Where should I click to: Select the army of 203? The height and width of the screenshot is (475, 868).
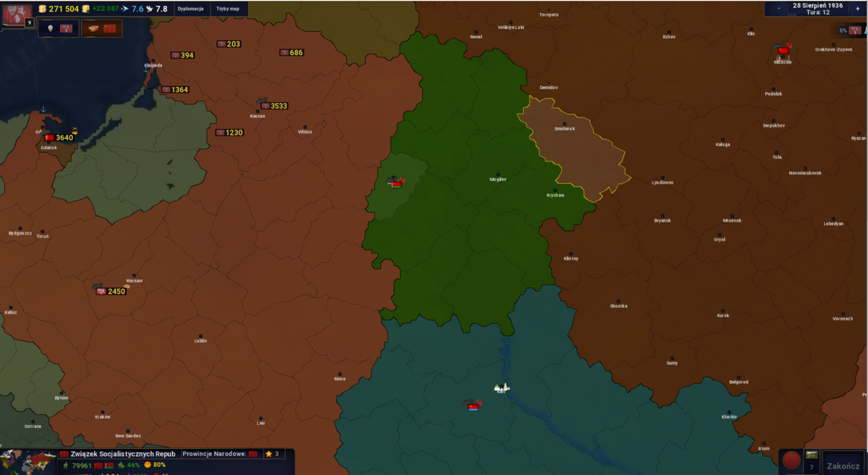tap(229, 44)
